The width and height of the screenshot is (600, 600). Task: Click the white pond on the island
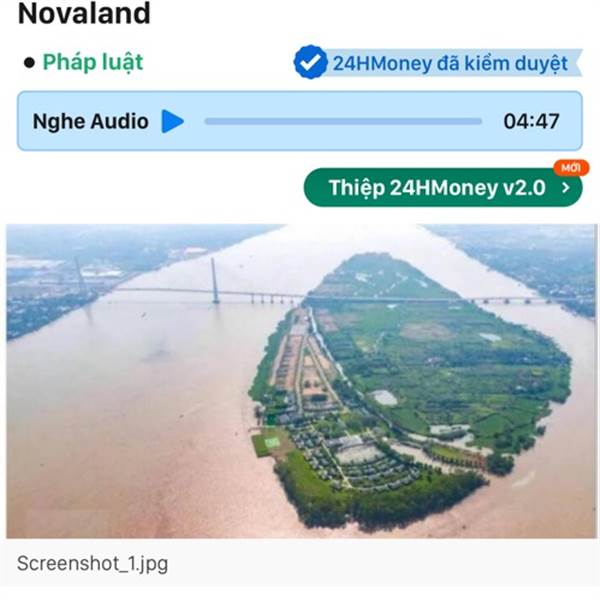(x=384, y=398)
